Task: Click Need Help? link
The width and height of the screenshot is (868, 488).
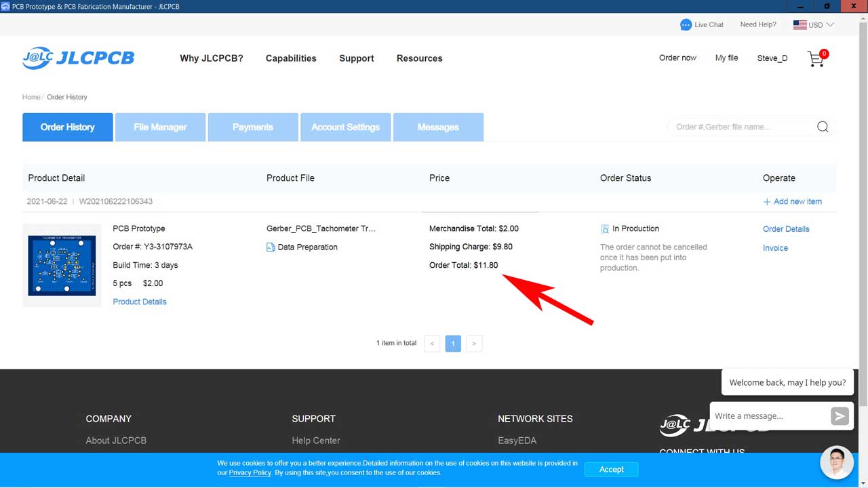Action: 758,24
